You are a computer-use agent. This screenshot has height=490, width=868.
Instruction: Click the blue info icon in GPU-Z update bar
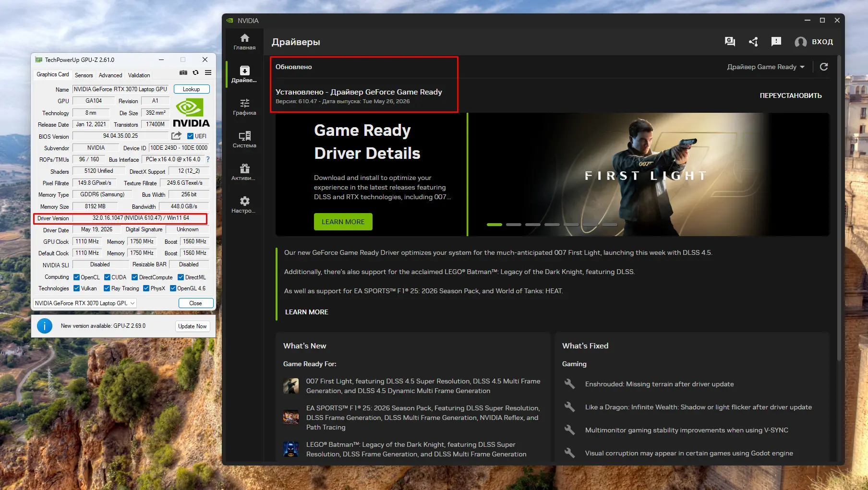click(45, 326)
